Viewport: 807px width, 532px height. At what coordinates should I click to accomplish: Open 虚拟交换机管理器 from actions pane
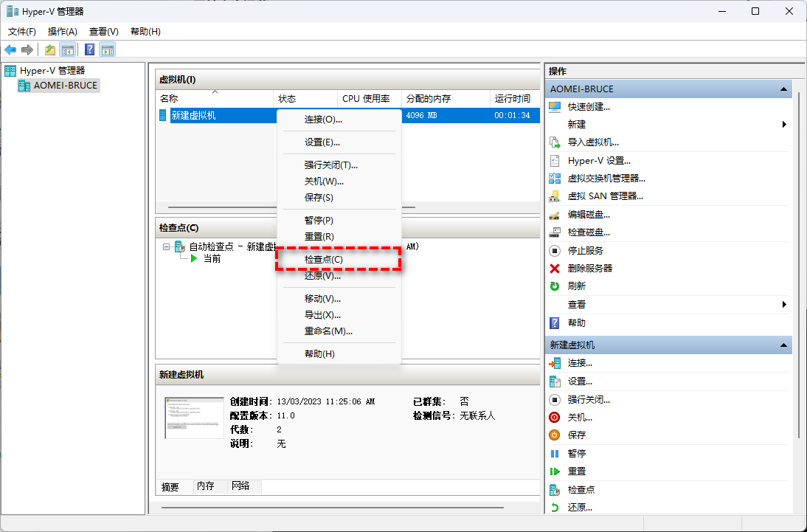click(x=606, y=178)
